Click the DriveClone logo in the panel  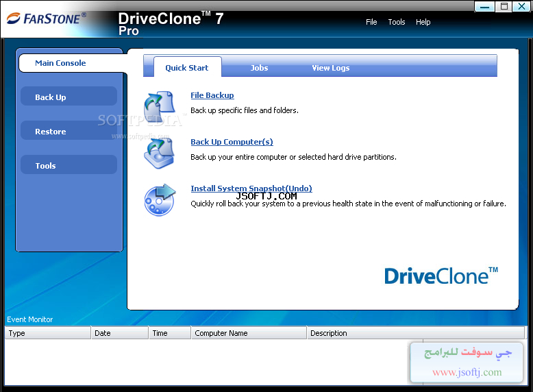pos(441,275)
